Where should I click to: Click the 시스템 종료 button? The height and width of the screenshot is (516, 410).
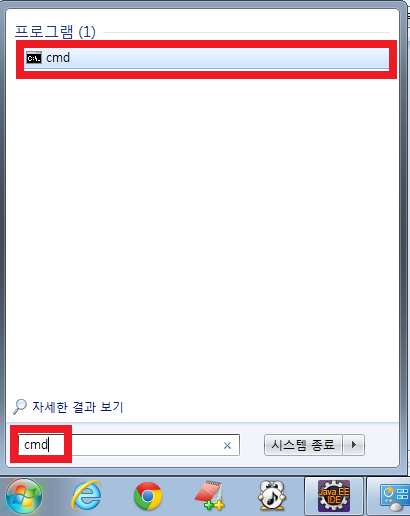[x=303, y=445]
